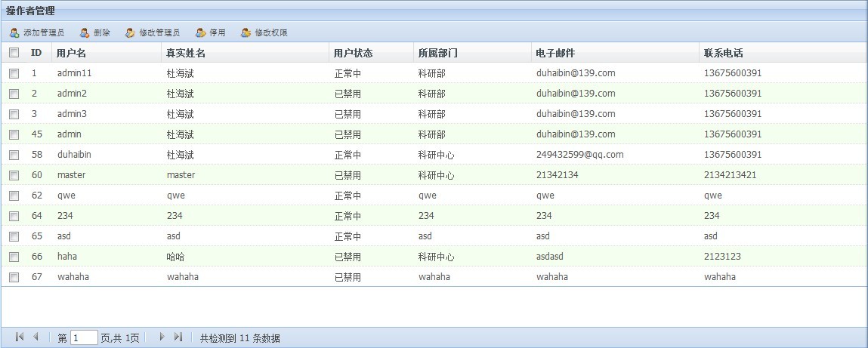Check the box for user duhaibin
Viewport: 868px width, 348px height.
click(x=14, y=155)
